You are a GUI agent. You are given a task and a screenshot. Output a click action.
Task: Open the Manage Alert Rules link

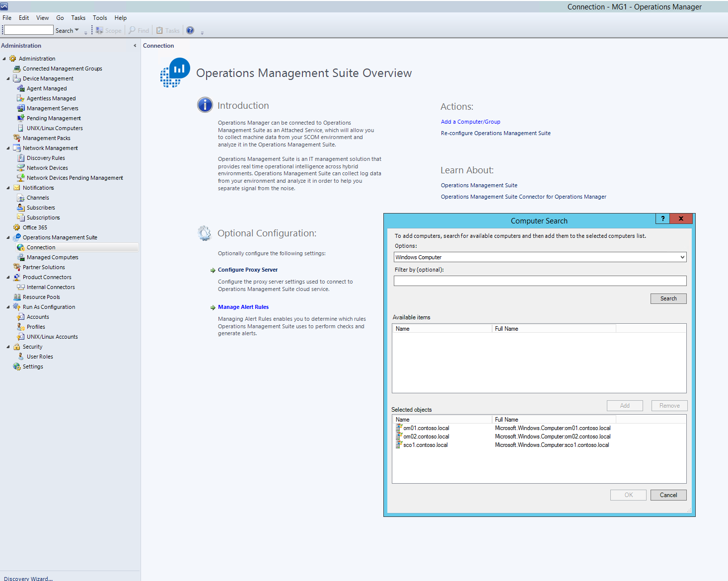pos(243,307)
